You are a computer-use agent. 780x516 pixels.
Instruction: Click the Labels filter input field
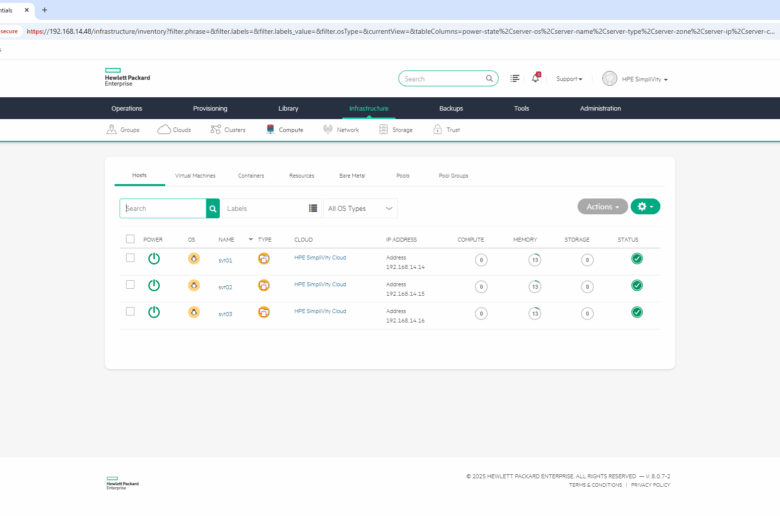[265, 208]
